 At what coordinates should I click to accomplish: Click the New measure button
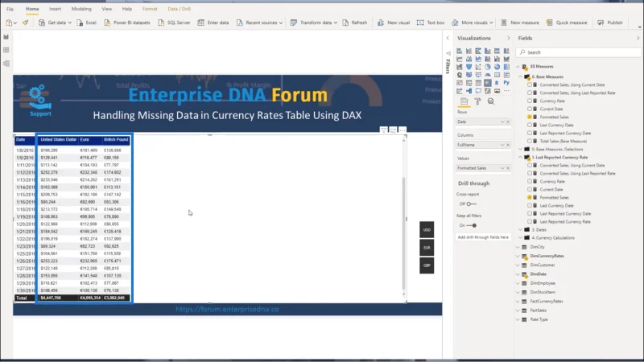coord(519,23)
